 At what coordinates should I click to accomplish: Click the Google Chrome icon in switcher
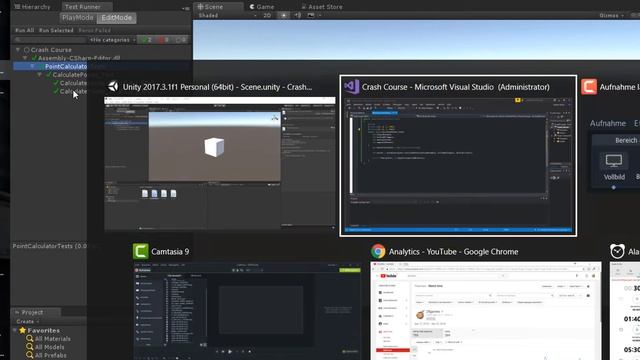(x=378, y=251)
